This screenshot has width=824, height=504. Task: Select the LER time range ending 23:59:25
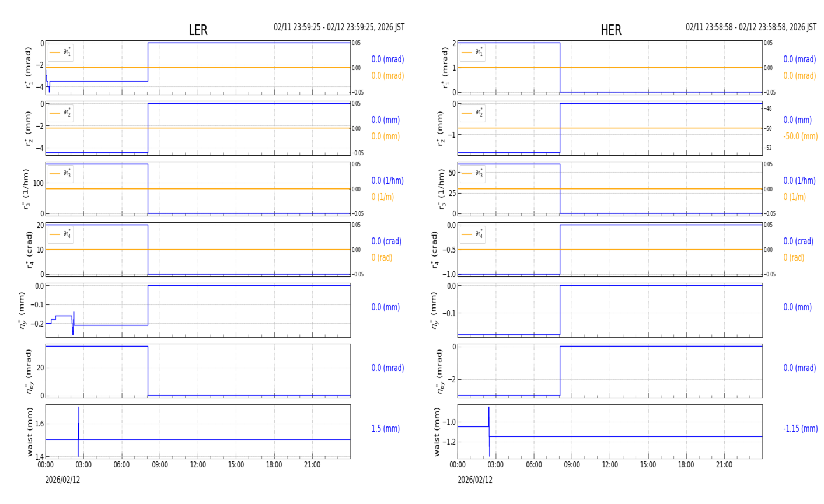pyautogui.click(x=339, y=27)
